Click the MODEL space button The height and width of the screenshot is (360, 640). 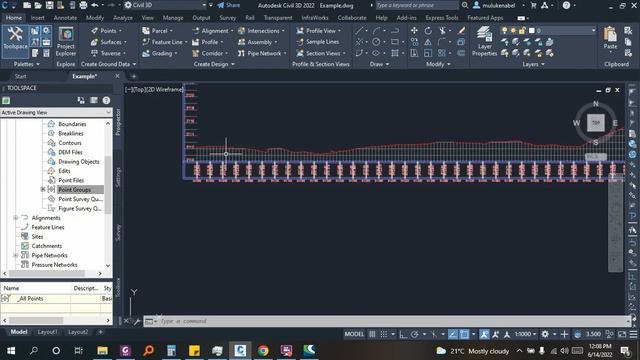point(354,334)
